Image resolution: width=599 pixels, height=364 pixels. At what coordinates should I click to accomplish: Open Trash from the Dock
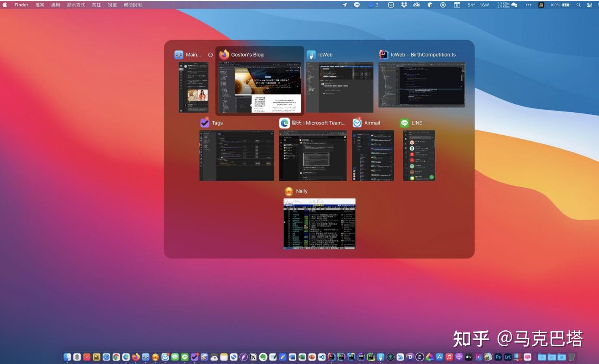tap(571, 357)
